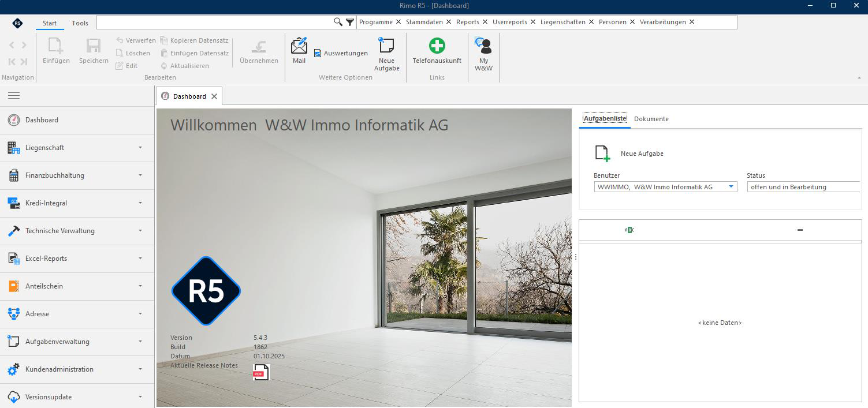868x408 pixels.
Task: Click the panel splitter handle dots
Action: (576, 257)
